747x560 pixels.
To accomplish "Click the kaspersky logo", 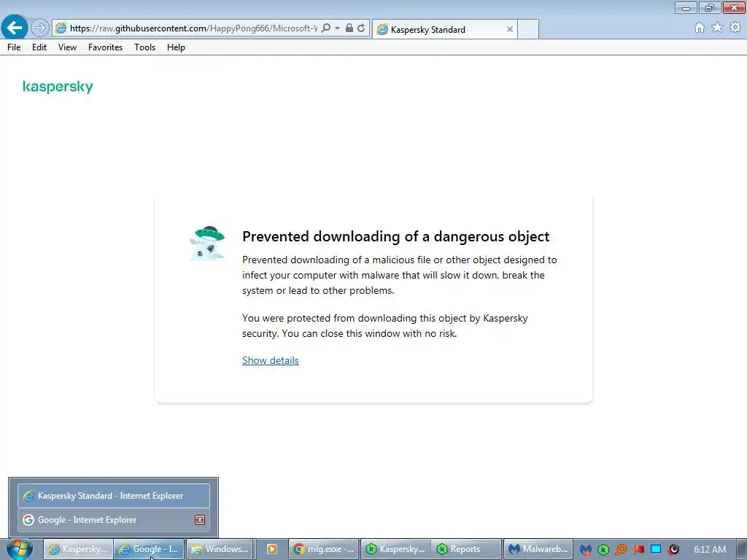I will (x=58, y=87).
